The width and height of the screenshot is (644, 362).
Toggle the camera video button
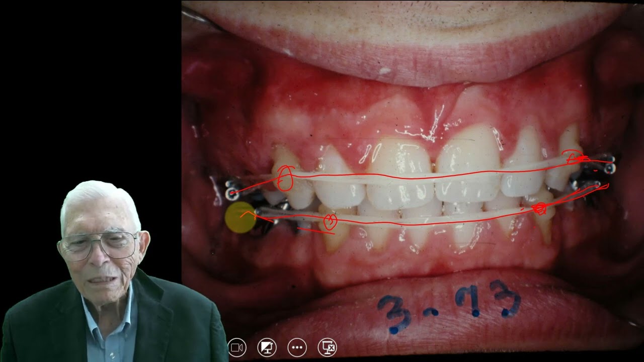237,347
